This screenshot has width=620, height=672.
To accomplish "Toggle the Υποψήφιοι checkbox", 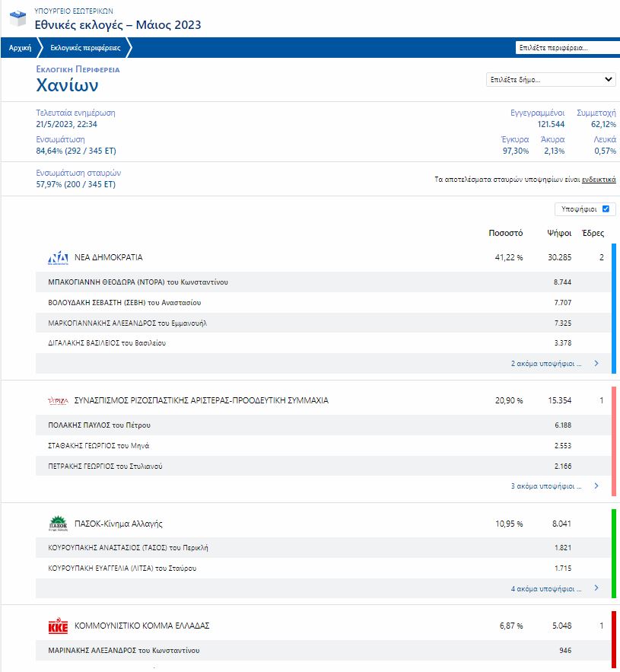I will coord(606,209).
